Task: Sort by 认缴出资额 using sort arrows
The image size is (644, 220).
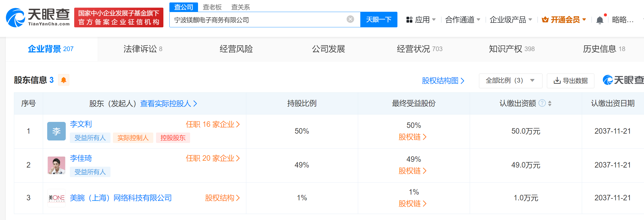Action: point(550,103)
